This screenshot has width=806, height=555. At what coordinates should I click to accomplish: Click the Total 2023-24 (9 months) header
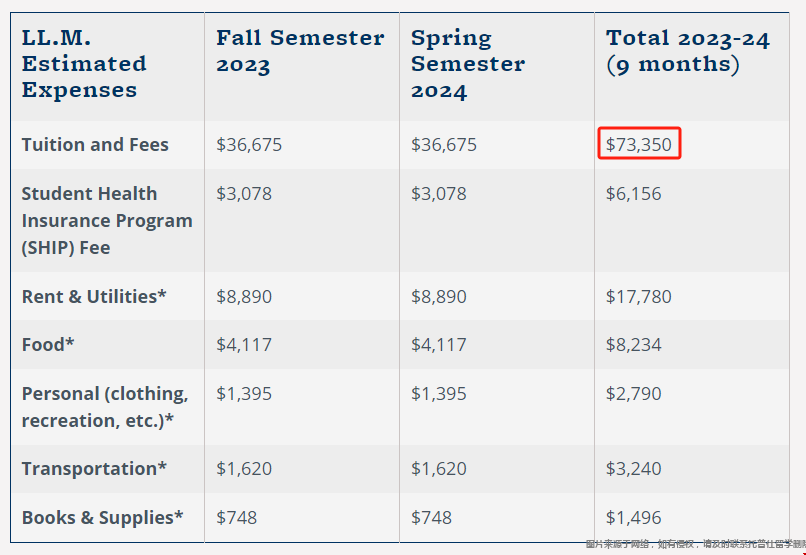(x=688, y=51)
